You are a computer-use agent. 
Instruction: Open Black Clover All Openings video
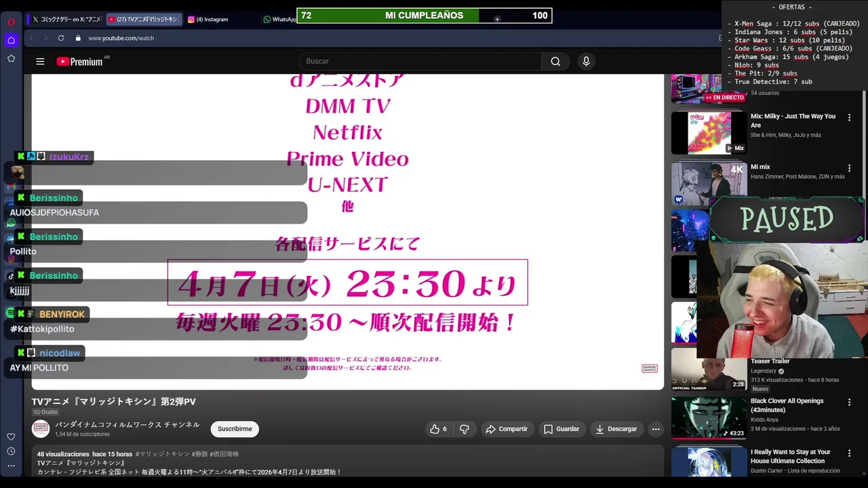coord(787,405)
